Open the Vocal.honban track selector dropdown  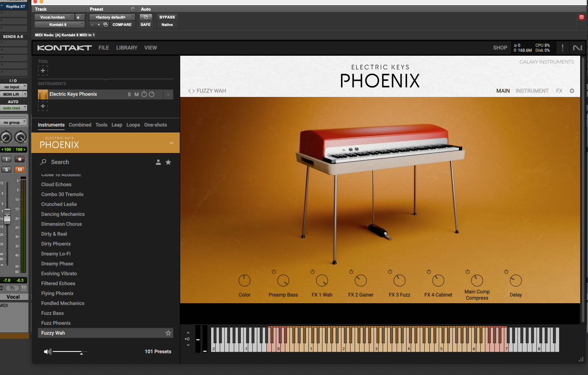coord(54,17)
